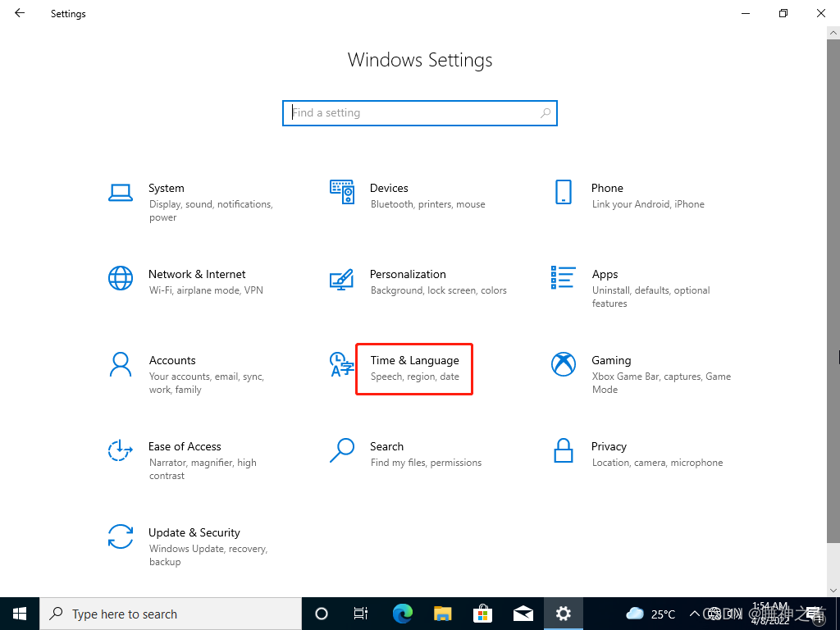Viewport: 840px width, 630px height.
Task: Open the Privacy padlock icon
Action: [x=563, y=450]
